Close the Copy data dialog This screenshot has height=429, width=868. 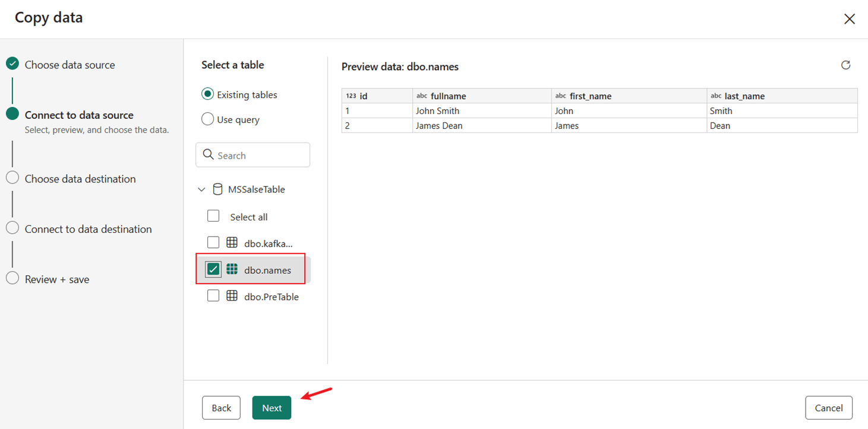(850, 19)
